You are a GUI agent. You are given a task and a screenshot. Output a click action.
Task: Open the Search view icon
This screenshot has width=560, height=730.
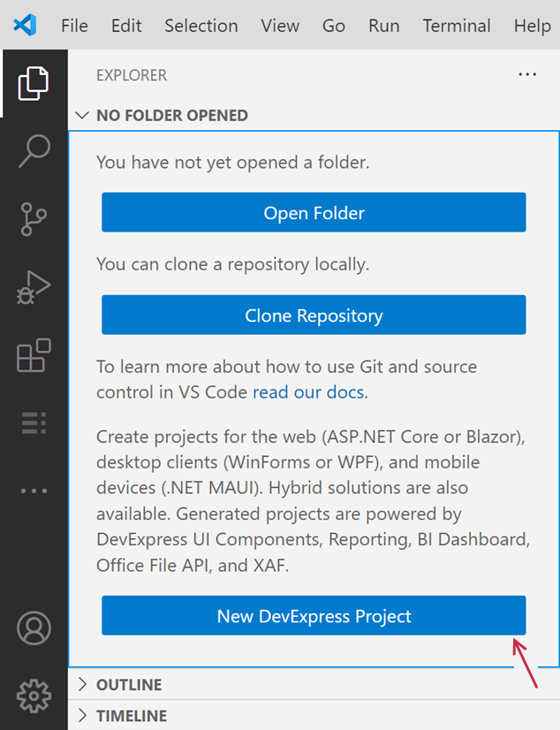coord(34,151)
